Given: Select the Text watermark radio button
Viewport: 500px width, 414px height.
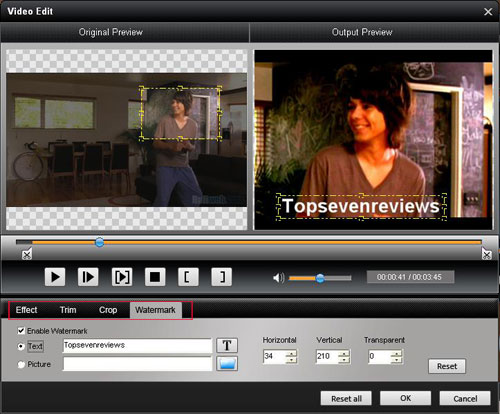Looking at the screenshot, I should coord(21,346).
